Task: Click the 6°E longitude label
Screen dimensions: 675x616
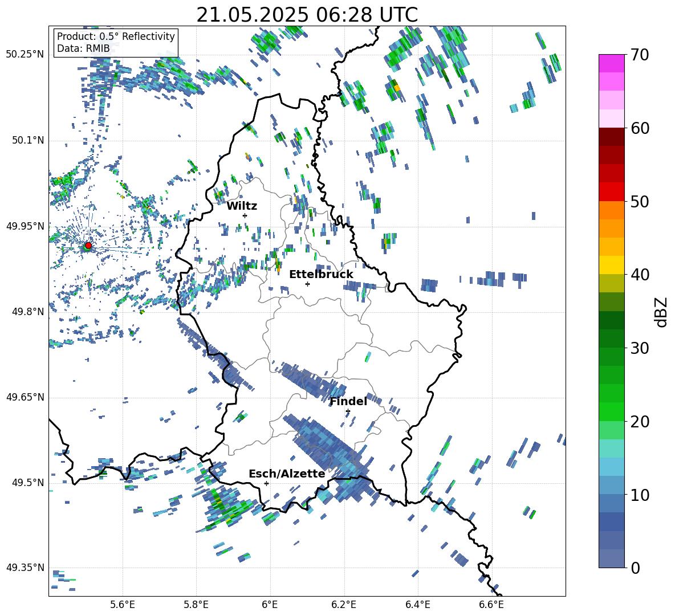Action: (270, 605)
